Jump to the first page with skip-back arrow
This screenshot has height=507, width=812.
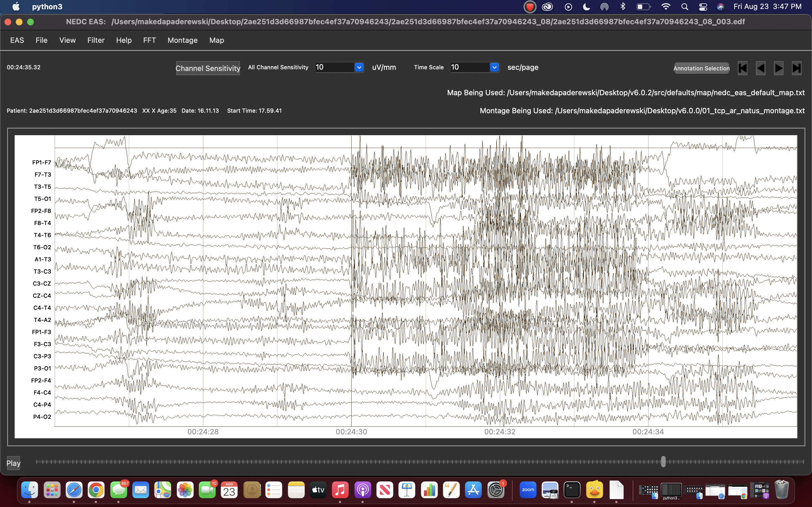pyautogui.click(x=742, y=68)
